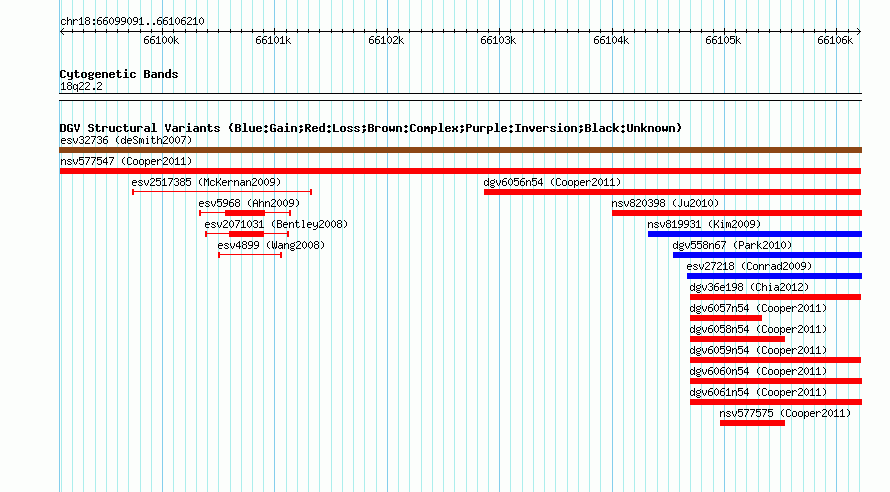Click the 66102k ruler tick label
890x492 pixels.
click(x=386, y=40)
